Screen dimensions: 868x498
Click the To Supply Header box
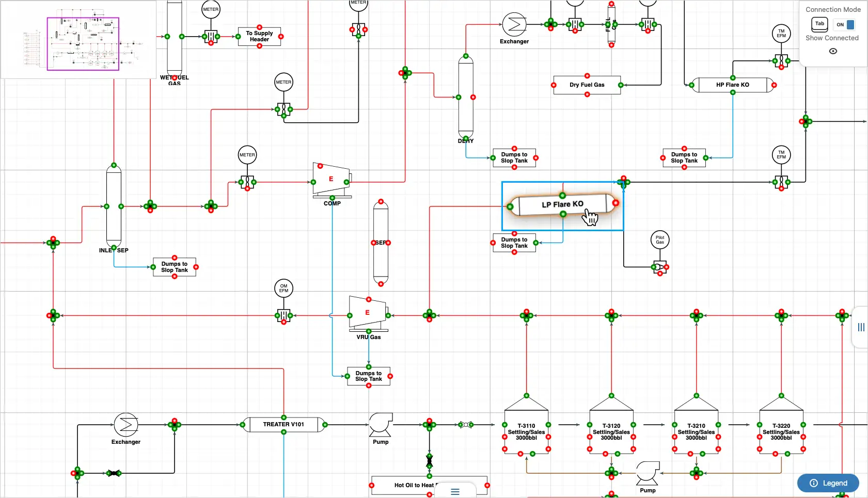click(259, 37)
